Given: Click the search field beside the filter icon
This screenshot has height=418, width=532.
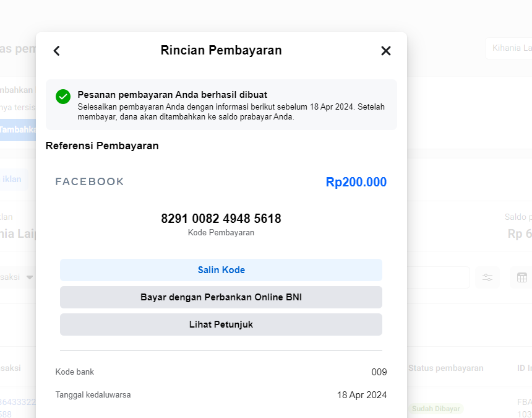Looking at the screenshot, I should pyautogui.click(x=438, y=277).
